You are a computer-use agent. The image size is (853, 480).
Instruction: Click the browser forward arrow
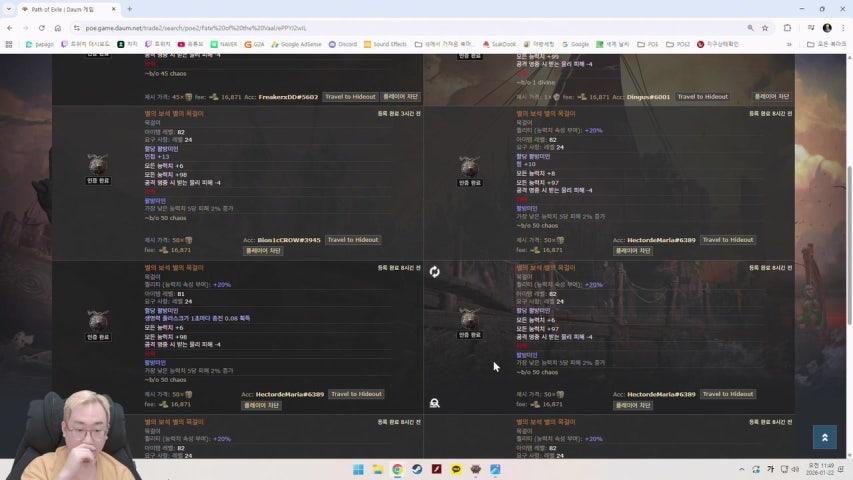coord(26,28)
